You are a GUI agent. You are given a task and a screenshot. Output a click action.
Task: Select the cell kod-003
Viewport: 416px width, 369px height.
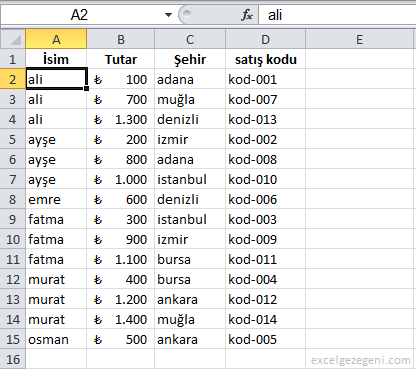265,219
